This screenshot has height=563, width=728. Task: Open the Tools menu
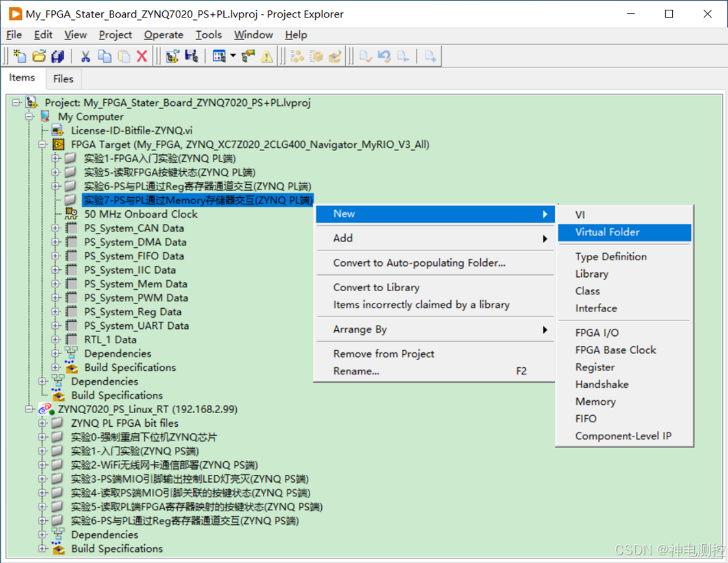pyautogui.click(x=208, y=35)
